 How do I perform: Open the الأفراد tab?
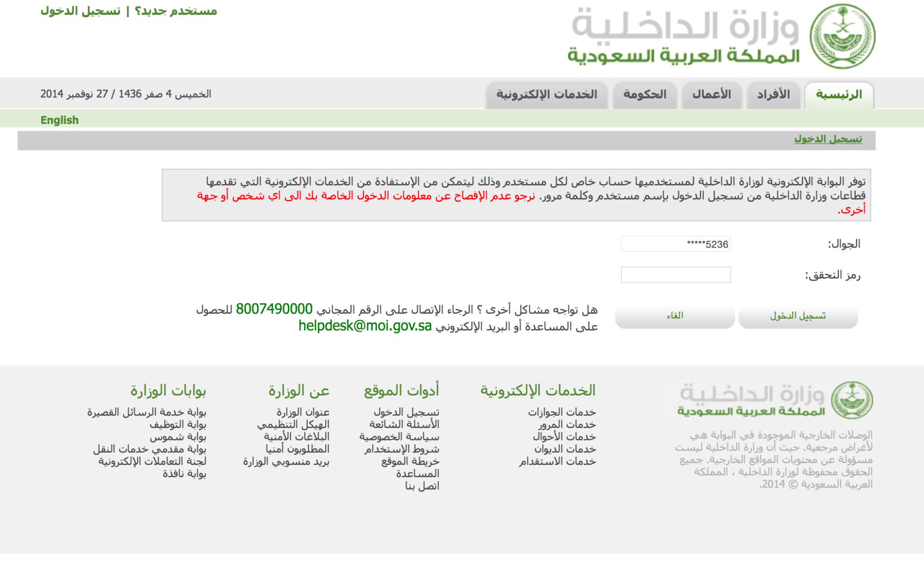pos(773,95)
